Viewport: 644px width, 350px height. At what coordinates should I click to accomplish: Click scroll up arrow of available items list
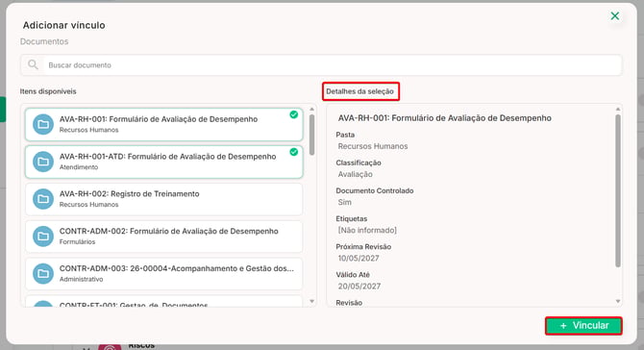pyautogui.click(x=311, y=109)
